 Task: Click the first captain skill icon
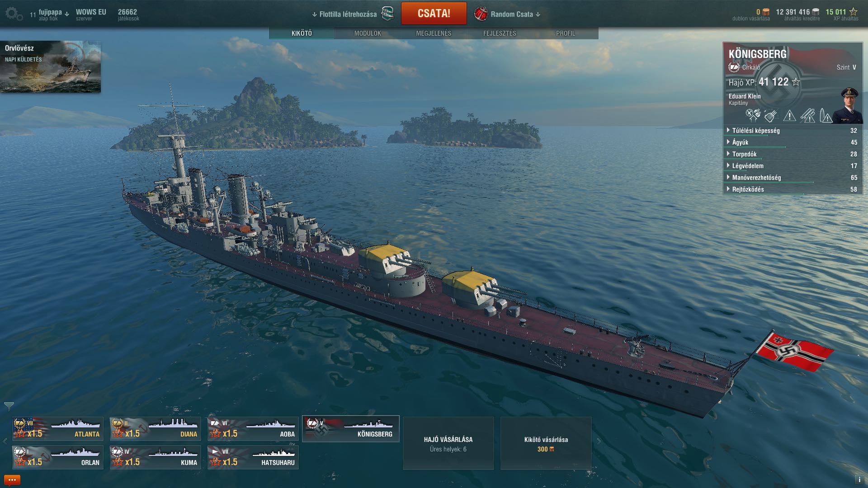point(753,116)
